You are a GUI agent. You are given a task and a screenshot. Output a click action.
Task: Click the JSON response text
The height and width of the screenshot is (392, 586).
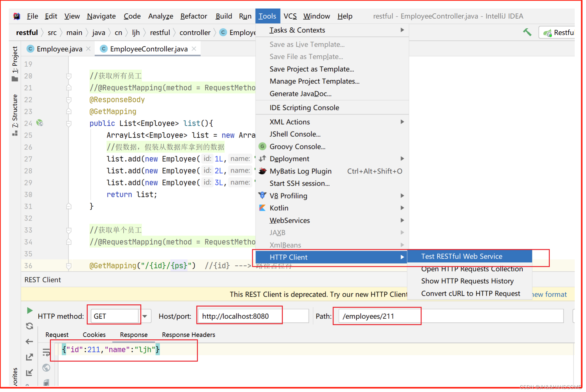[x=111, y=350]
